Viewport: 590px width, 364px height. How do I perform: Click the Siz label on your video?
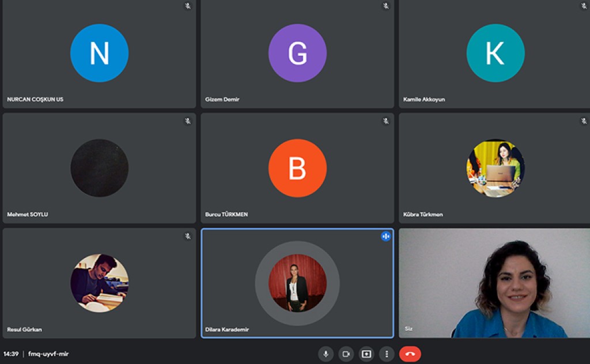point(409,329)
